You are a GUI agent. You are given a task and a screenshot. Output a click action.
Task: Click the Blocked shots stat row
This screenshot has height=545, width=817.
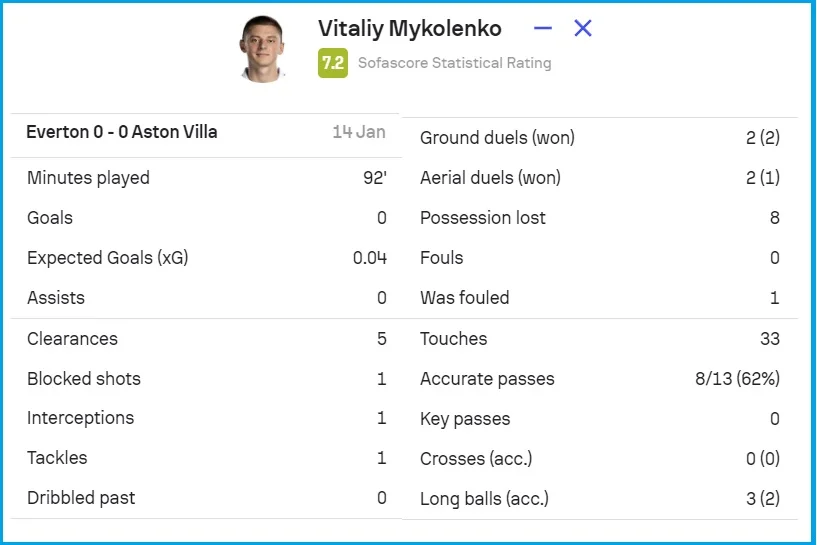[206, 379]
